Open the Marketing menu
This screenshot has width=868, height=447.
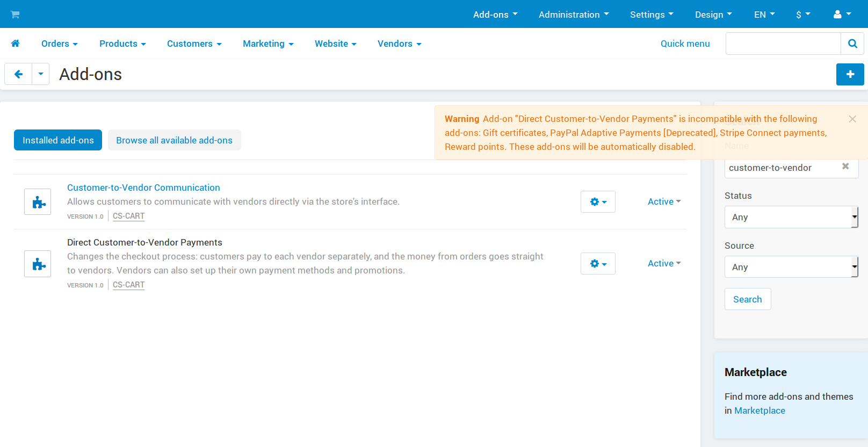pyautogui.click(x=268, y=44)
